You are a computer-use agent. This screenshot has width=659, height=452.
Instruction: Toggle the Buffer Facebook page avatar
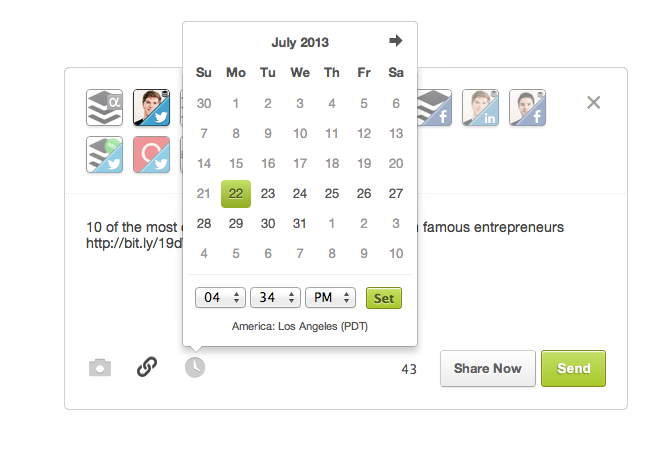[x=435, y=108]
